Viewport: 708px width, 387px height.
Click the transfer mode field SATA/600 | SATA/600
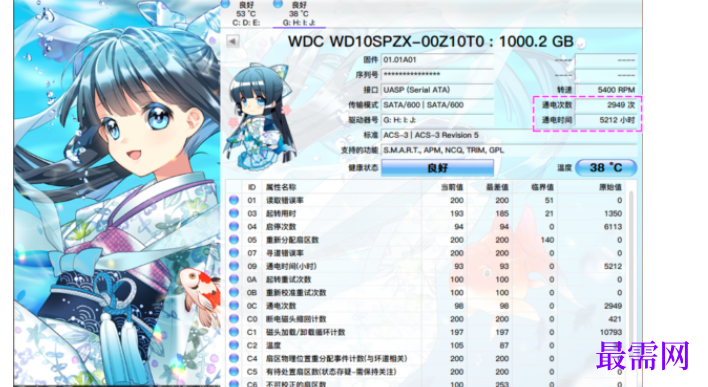click(x=438, y=105)
